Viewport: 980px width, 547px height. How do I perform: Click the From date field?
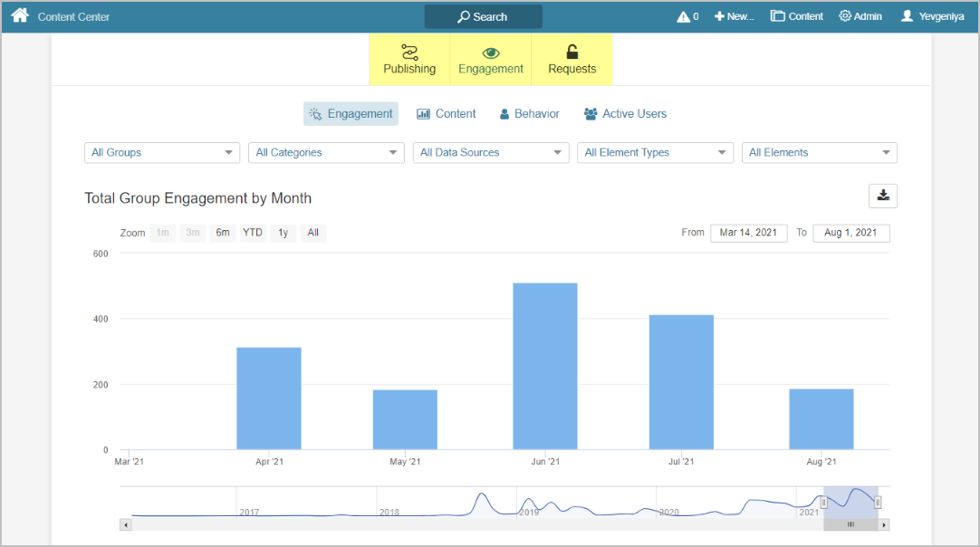pos(748,233)
